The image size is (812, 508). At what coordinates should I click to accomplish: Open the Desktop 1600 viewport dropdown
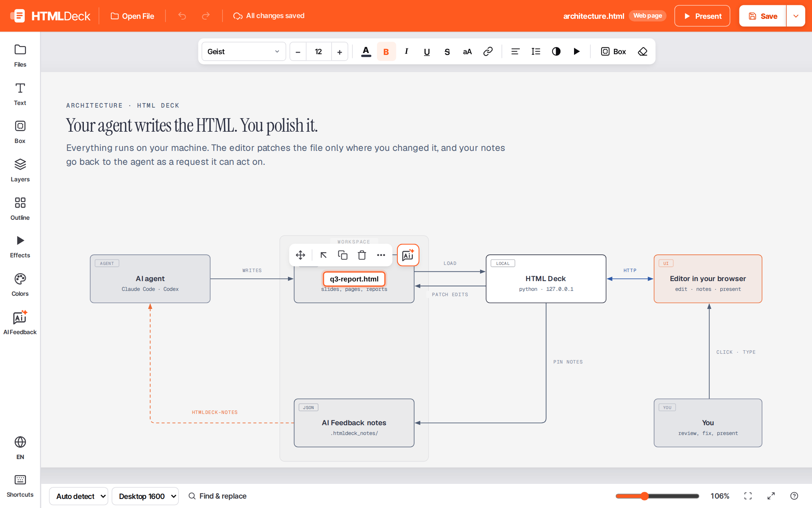click(x=145, y=496)
